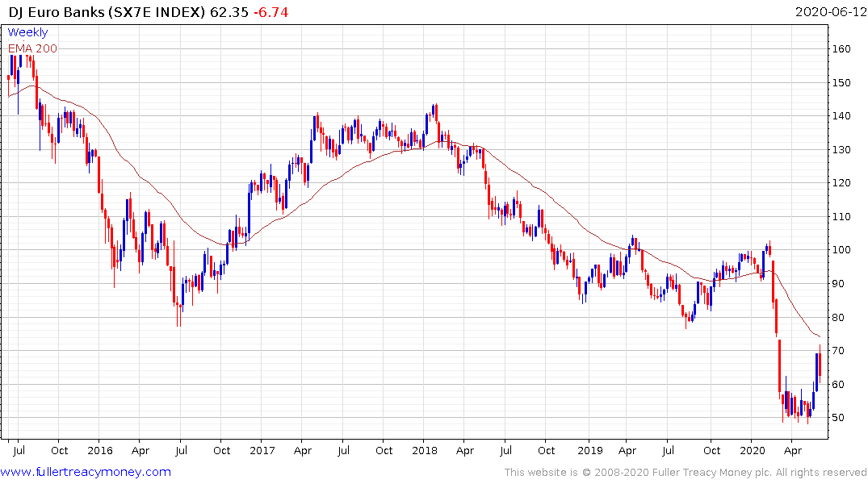Click the chart title 'DJ Euro Banks (SX7E INDEX)'
The image size is (868, 484).
point(107,11)
